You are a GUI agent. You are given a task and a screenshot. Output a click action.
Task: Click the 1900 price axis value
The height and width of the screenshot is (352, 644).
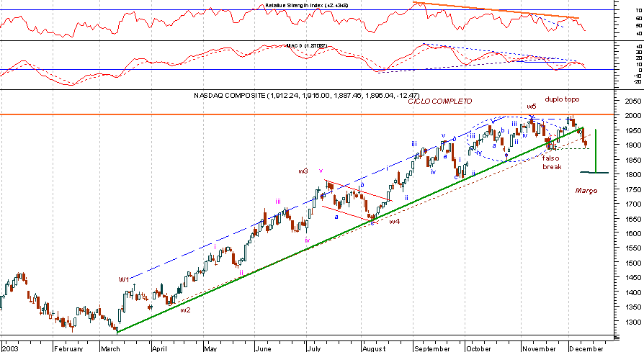point(634,145)
